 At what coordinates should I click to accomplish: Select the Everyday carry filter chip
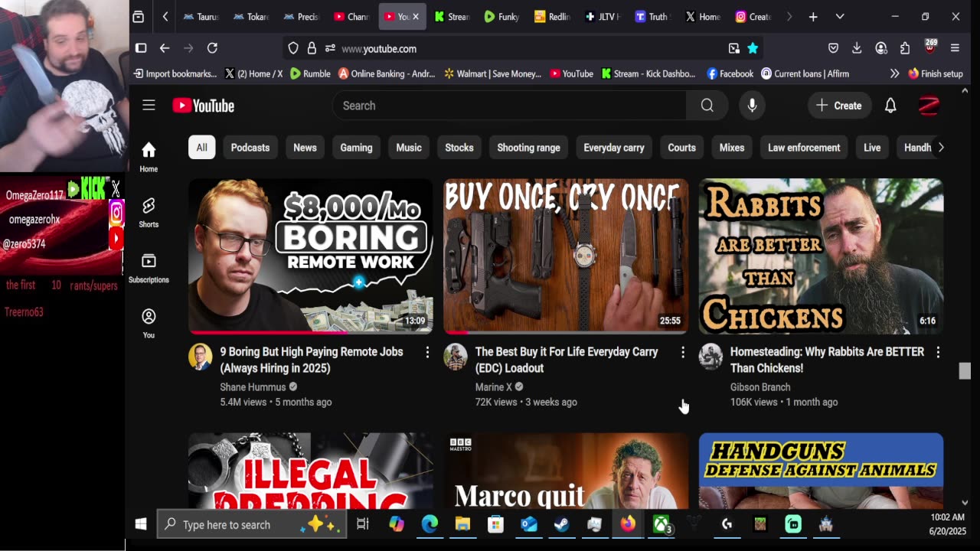coord(614,148)
